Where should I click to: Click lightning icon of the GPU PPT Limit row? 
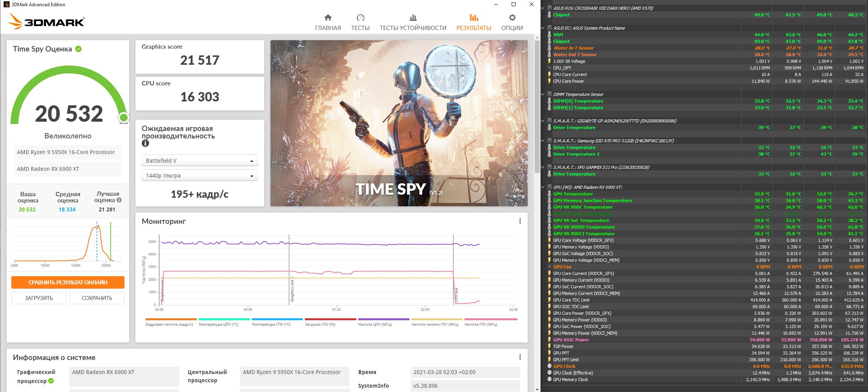pos(549,360)
